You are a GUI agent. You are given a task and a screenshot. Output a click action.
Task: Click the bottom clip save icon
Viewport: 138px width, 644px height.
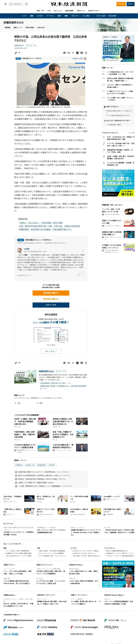click(x=16, y=363)
